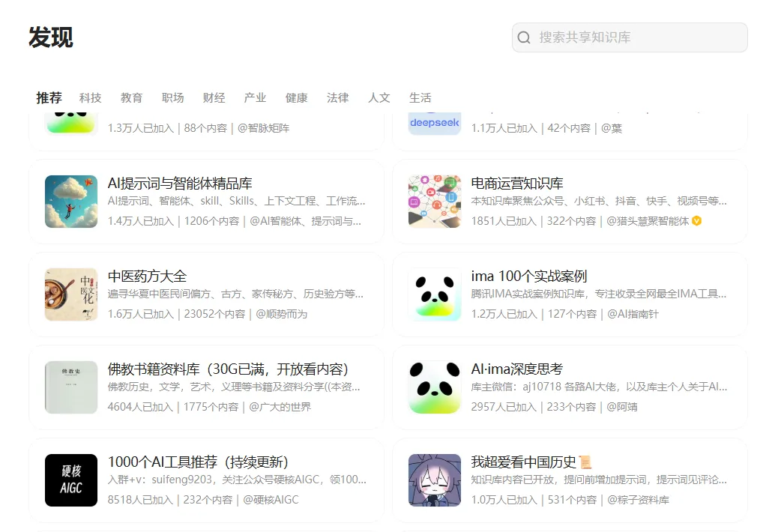Click the author name @阿靖
The image size is (778, 532).
point(621,407)
